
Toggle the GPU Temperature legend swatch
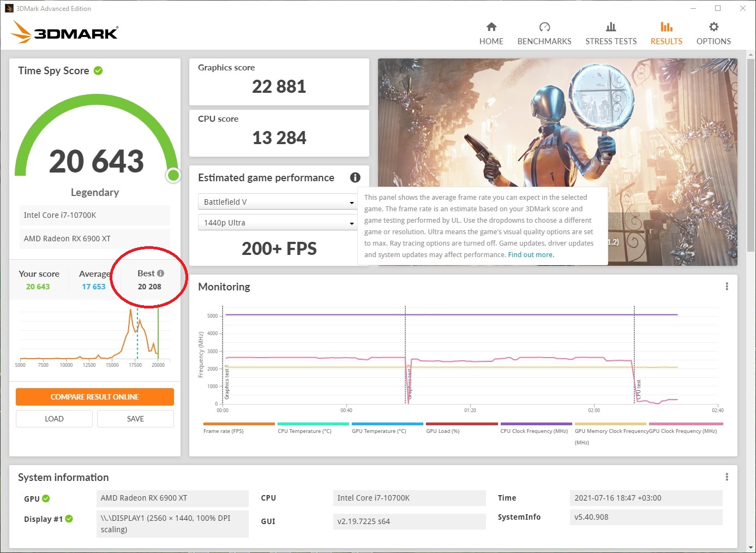(x=387, y=424)
